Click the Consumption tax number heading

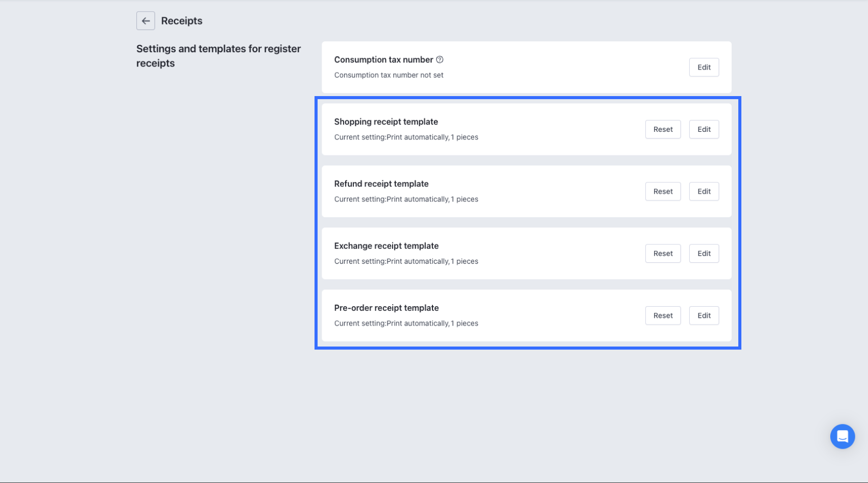383,60
